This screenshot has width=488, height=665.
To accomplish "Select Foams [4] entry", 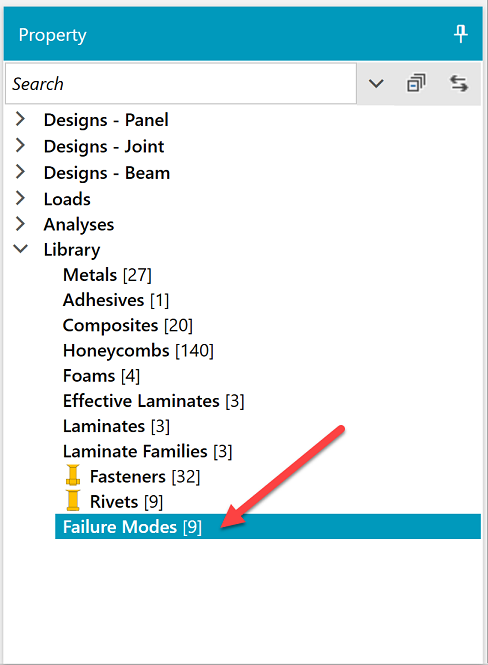I will (x=101, y=376).
